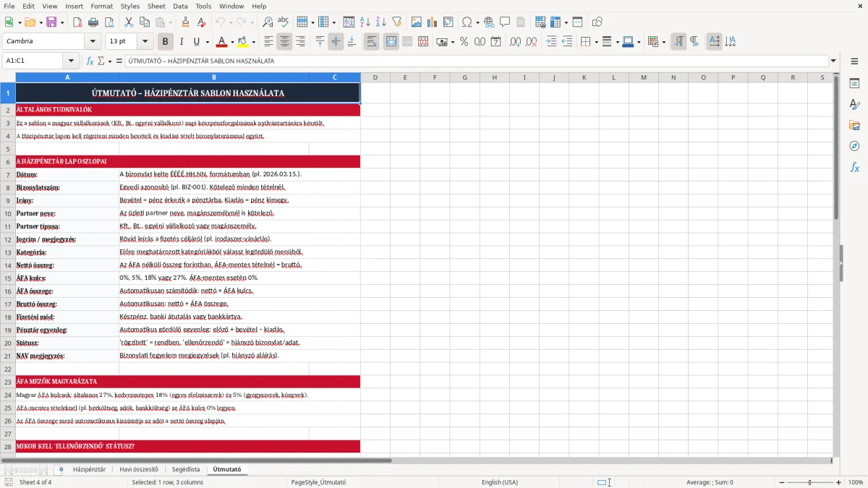Switch to the Házipénztár sheet tab
Image resolution: width=868 pixels, height=488 pixels.
[89, 469]
